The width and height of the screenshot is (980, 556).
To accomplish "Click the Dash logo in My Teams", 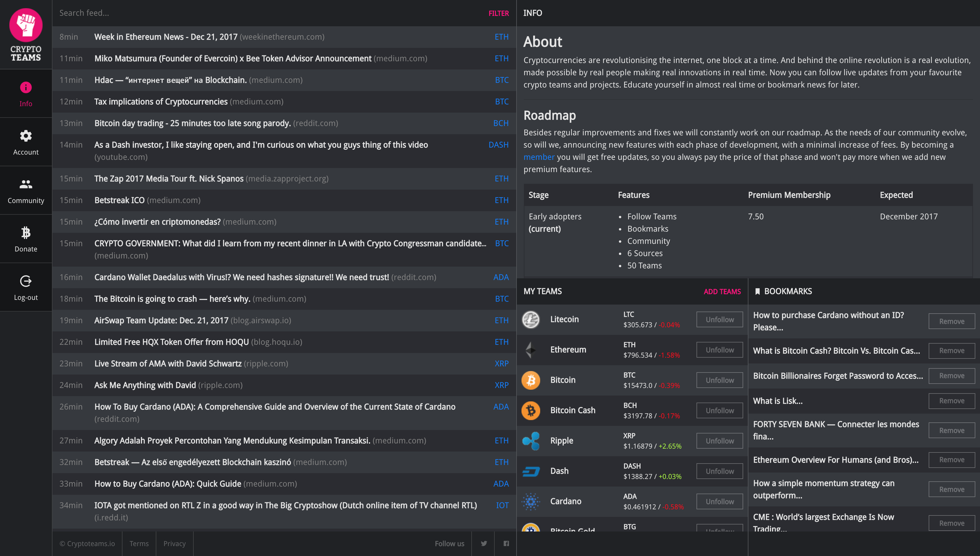I will click(531, 471).
